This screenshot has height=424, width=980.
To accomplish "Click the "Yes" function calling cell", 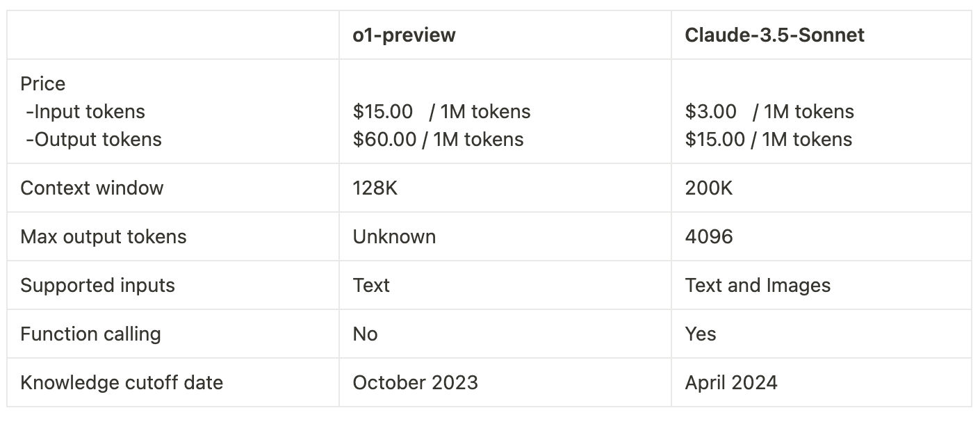I will click(701, 334).
